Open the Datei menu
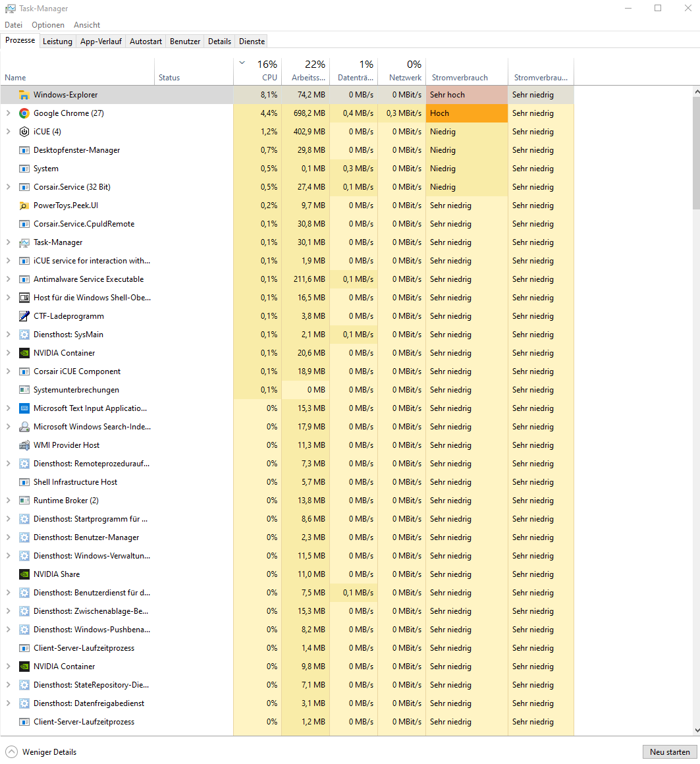The width and height of the screenshot is (700, 764). coord(14,25)
